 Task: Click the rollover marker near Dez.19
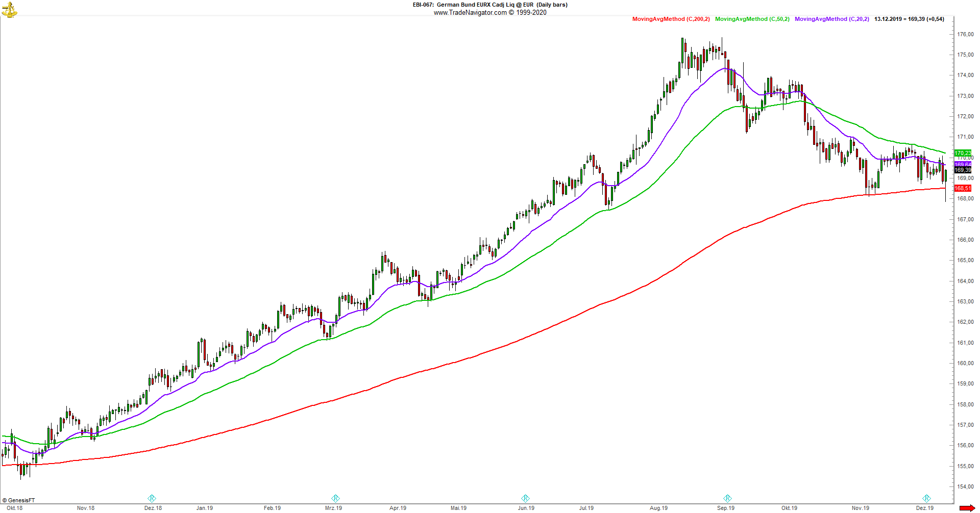(x=926, y=498)
